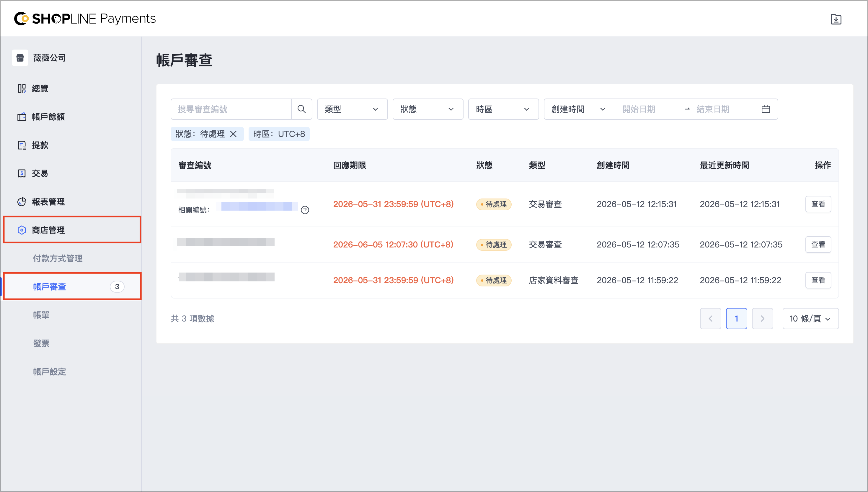
Task: Click the 交易 sidebar icon
Action: (x=22, y=174)
